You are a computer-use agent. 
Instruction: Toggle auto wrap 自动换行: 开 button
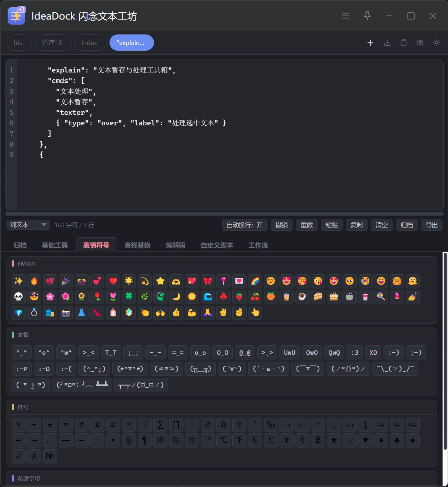(x=245, y=225)
